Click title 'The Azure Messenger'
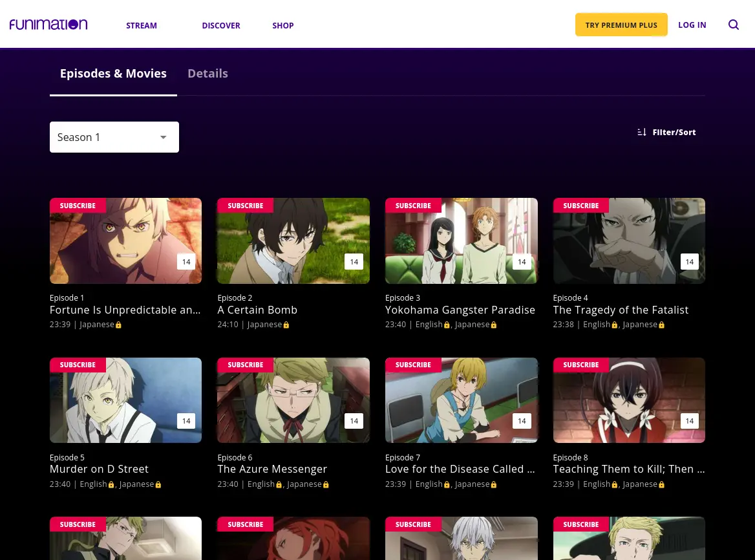The width and height of the screenshot is (755, 560). [x=272, y=469]
